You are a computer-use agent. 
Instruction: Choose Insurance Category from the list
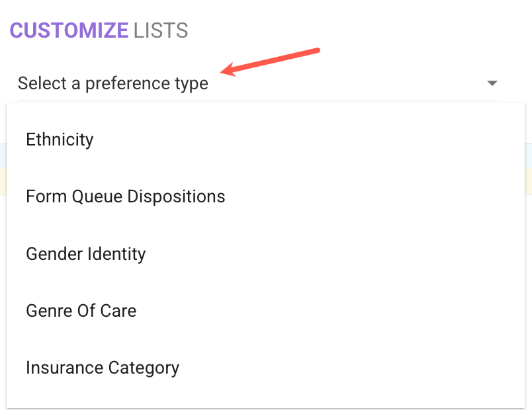pyautogui.click(x=102, y=368)
